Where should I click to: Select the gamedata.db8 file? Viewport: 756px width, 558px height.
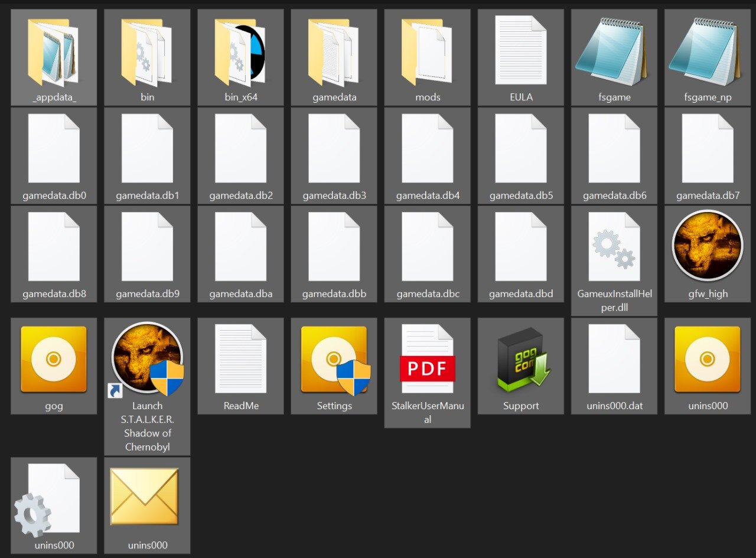pyautogui.click(x=54, y=254)
